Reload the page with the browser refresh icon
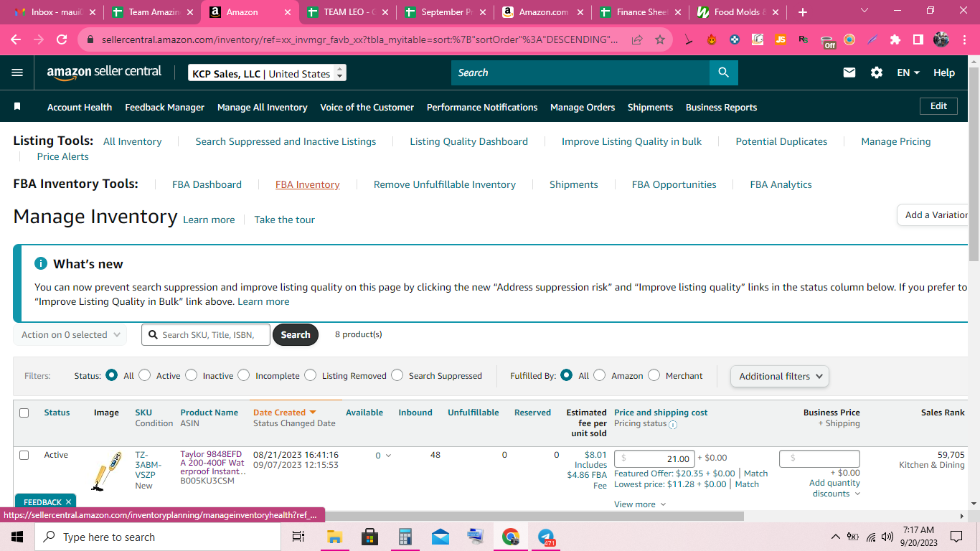Screen dimensions: 980x551 pos(62,39)
